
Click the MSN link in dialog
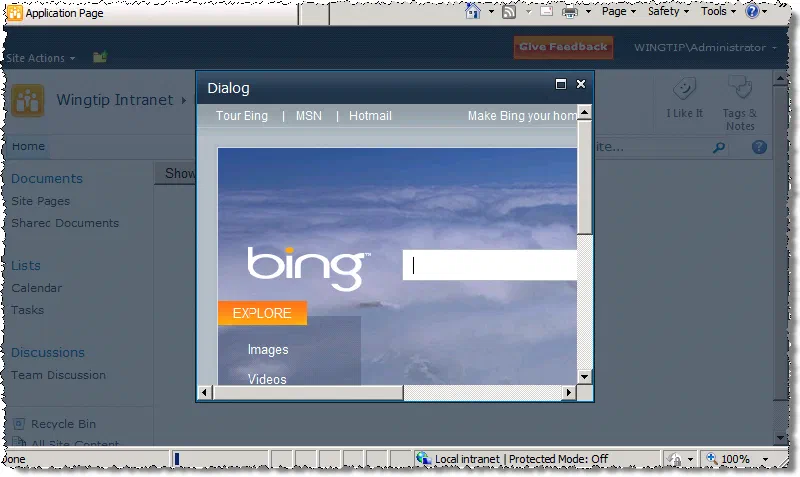(309, 116)
